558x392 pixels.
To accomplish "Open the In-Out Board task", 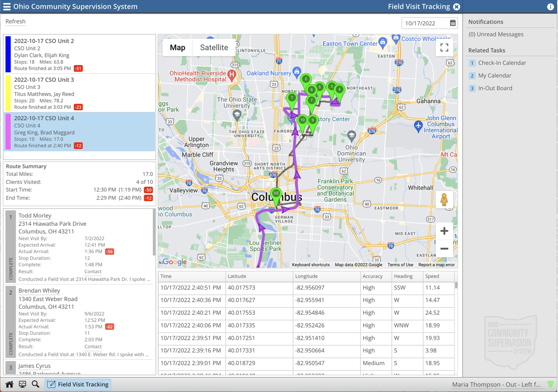I will click(x=495, y=88).
